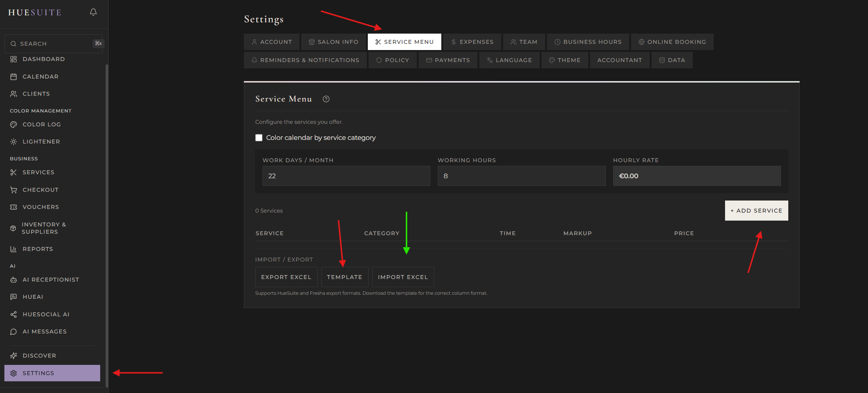Open the AI Receptionist icon
Image resolution: width=868 pixels, height=393 pixels.
click(x=14, y=279)
